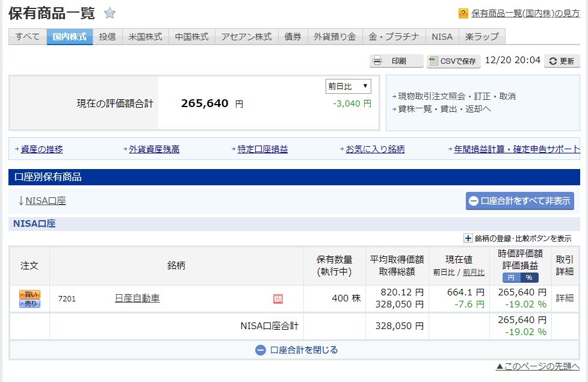This screenshot has height=382, width=588.
Task: Open the NISA tab
Action: 442,37
